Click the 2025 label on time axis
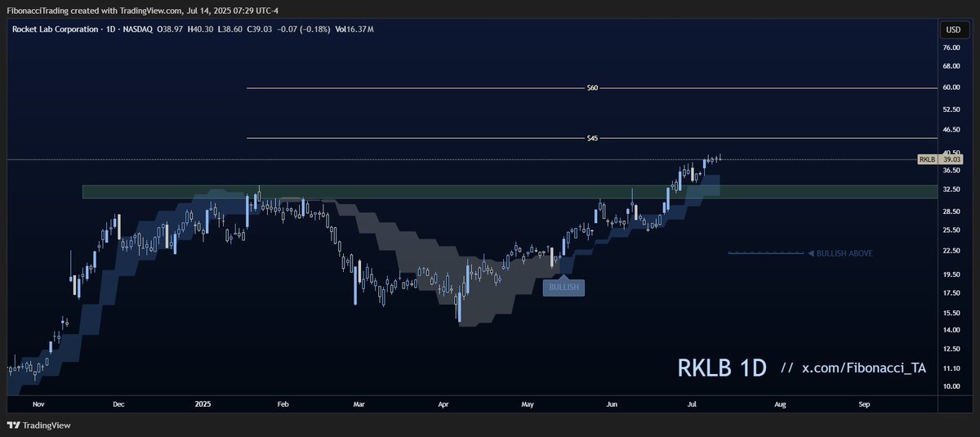980x437 pixels. [203, 404]
